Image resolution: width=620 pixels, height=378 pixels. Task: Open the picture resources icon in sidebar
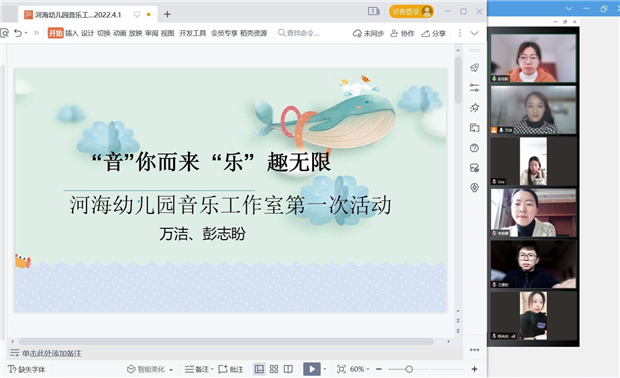[474, 168]
